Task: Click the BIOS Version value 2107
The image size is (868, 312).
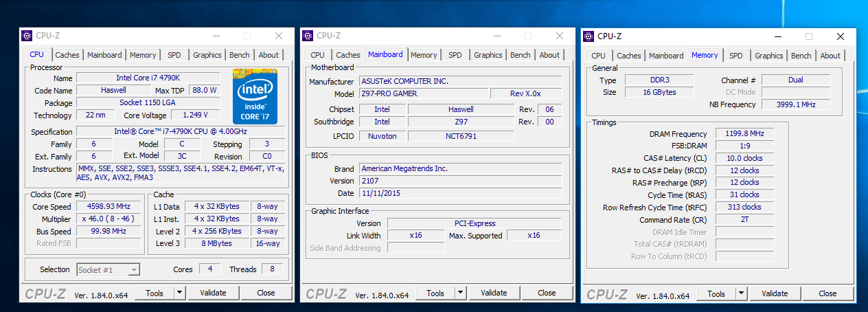Action: (460, 181)
